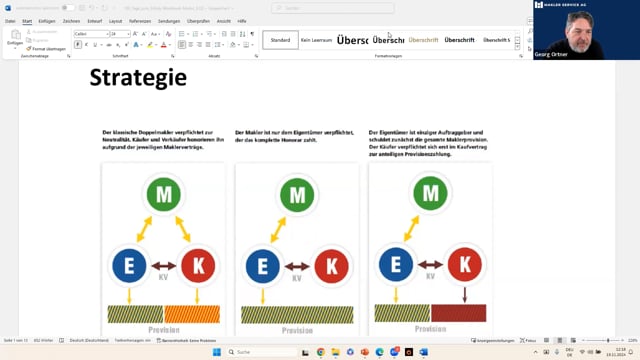Increase paragraph indent
This screenshot has height=360, width=640.
(x=233, y=34)
